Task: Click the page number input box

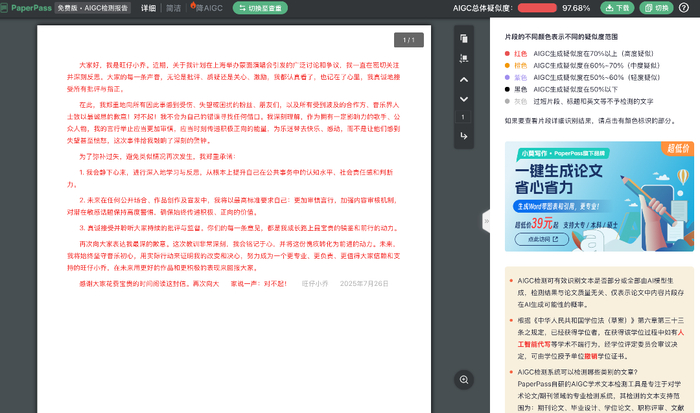Action: pos(463,117)
